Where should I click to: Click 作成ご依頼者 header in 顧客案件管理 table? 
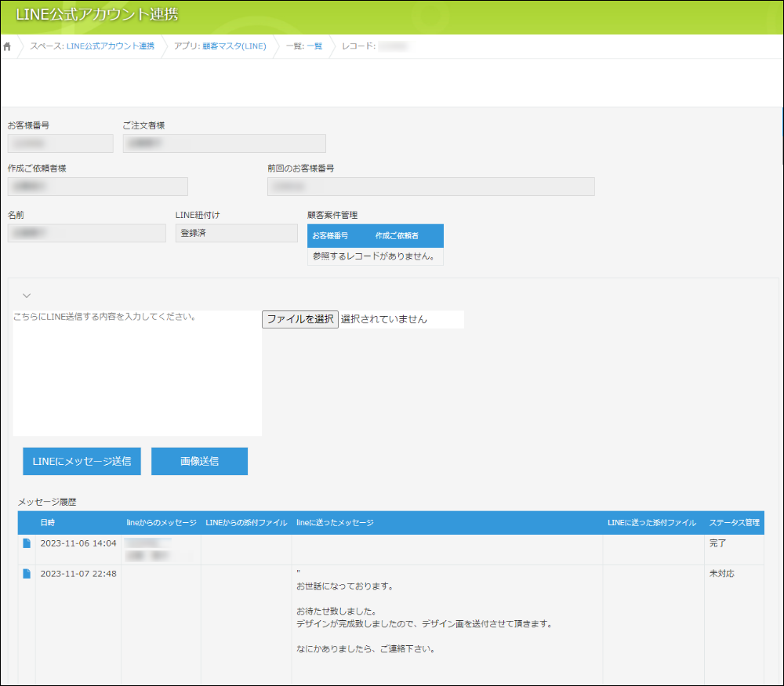click(397, 235)
